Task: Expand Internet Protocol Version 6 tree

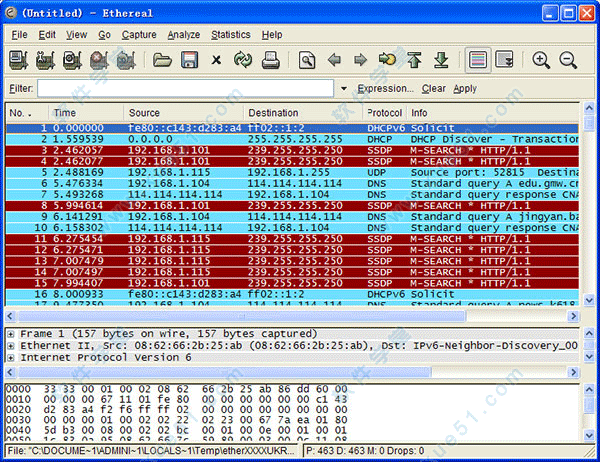Action: click(11, 358)
